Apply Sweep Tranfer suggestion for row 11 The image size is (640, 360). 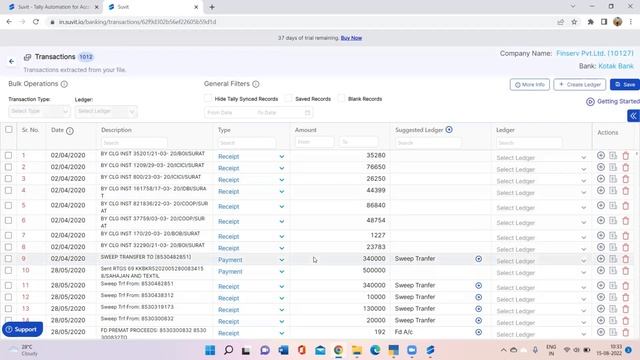tap(478, 286)
